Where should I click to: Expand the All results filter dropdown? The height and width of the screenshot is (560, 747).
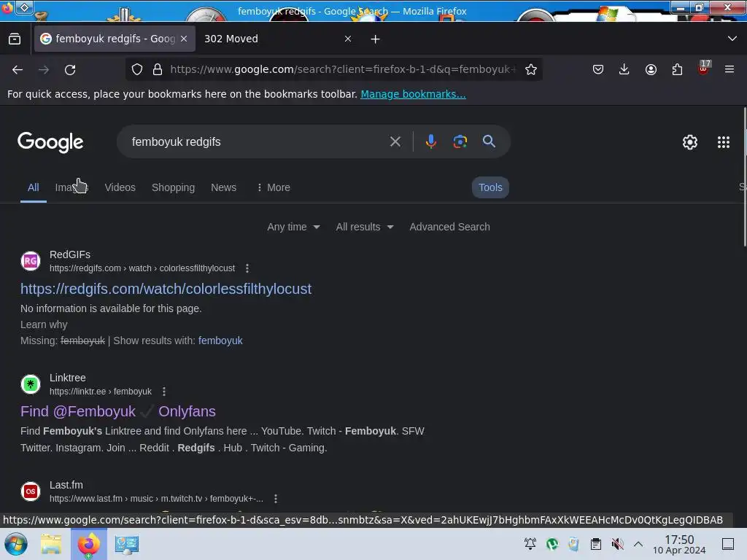point(365,227)
